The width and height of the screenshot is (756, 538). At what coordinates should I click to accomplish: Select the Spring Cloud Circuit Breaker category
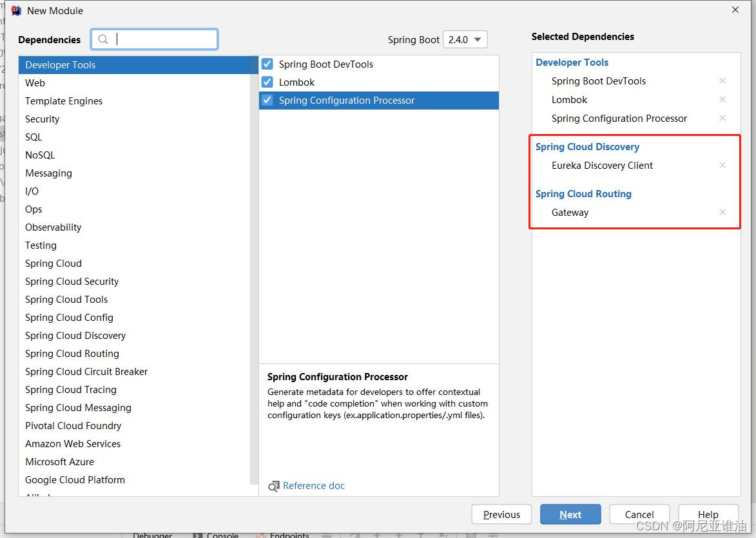tap(135, 372)
